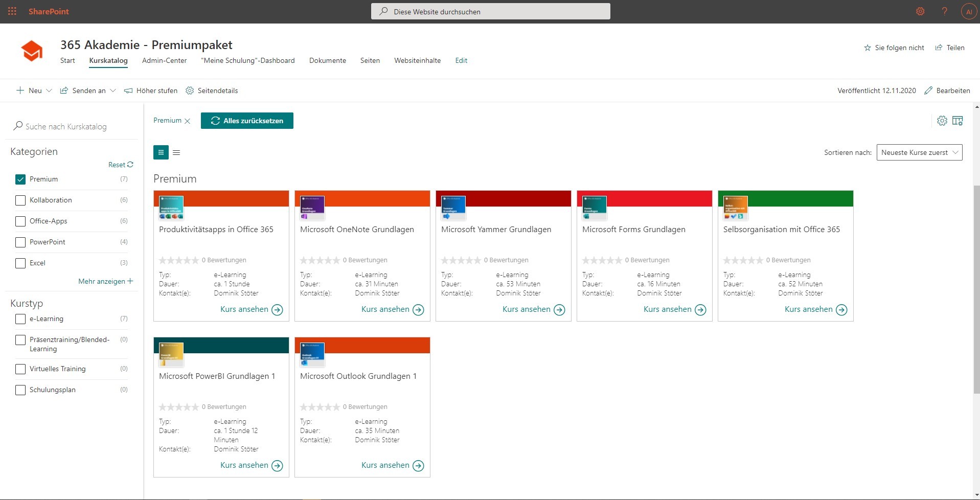Check the Schulungsplan checkbox
Screen dimensions: 980x500
click(x=20, y=390)
